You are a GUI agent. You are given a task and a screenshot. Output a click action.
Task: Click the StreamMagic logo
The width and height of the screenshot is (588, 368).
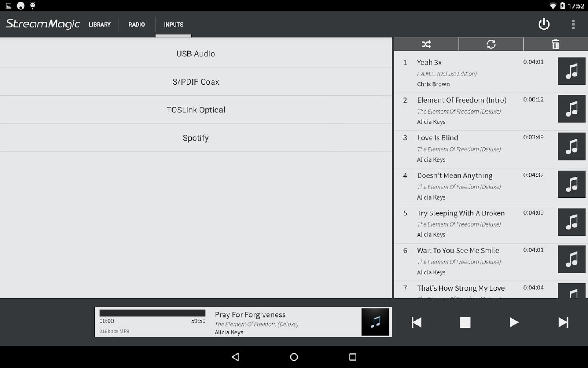coord(42,24)
